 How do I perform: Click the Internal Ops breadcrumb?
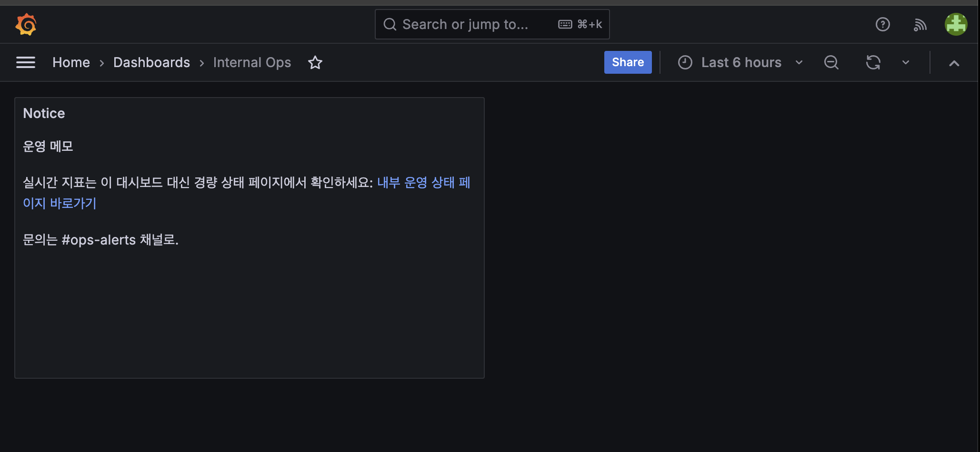tap(252, 62)
